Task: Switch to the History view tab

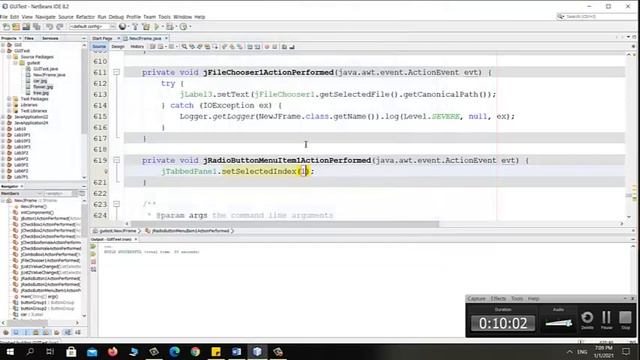Action: [137, 47]
